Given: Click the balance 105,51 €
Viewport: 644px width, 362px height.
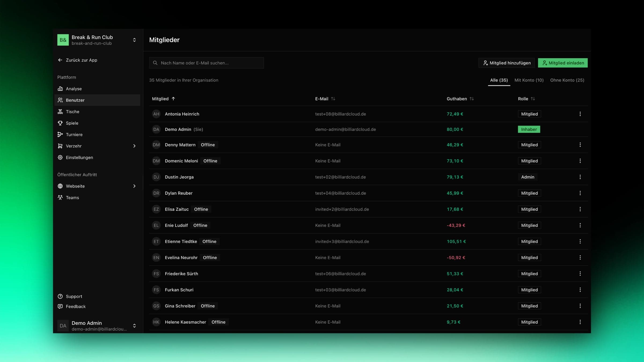Looking at the screenshot, I should [x=456, y=241].
